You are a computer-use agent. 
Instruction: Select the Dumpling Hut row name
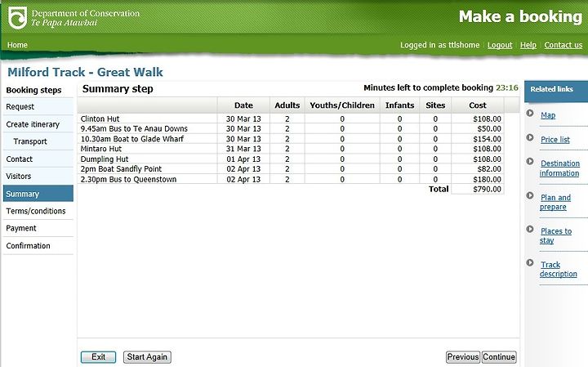tap(105, 159)
